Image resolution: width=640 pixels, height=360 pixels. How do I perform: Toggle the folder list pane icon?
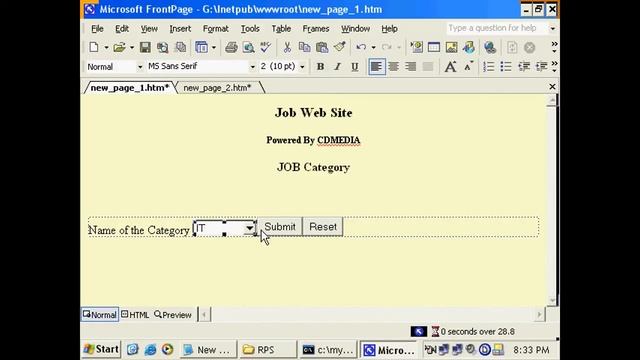(201, 47)
